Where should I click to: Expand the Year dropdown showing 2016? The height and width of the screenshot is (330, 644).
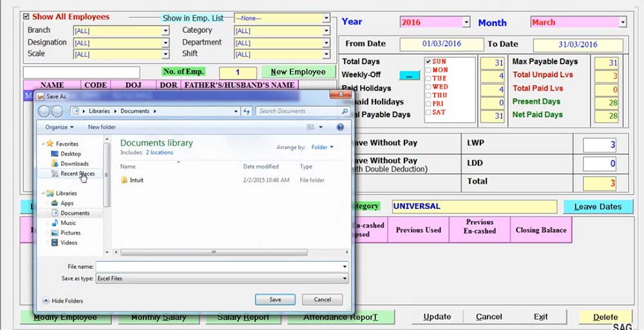point(466,23)
